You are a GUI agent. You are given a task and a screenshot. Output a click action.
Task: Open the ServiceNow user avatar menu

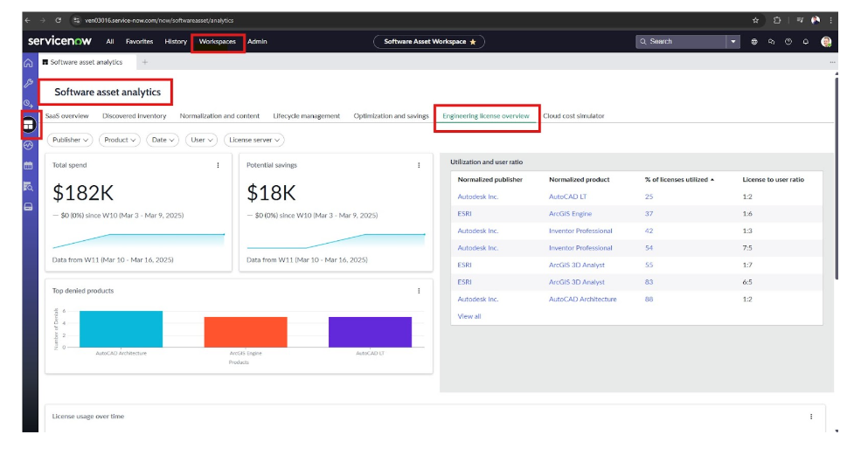(826, 41)
